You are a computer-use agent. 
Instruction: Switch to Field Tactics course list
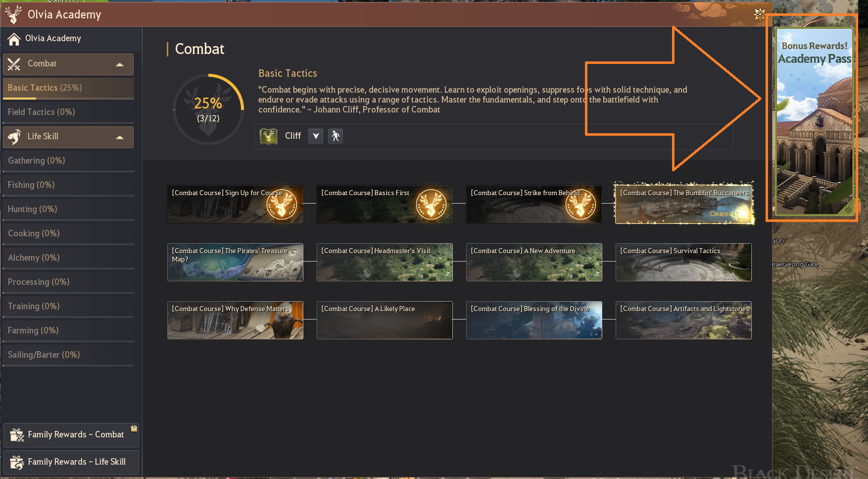point(41,112)
